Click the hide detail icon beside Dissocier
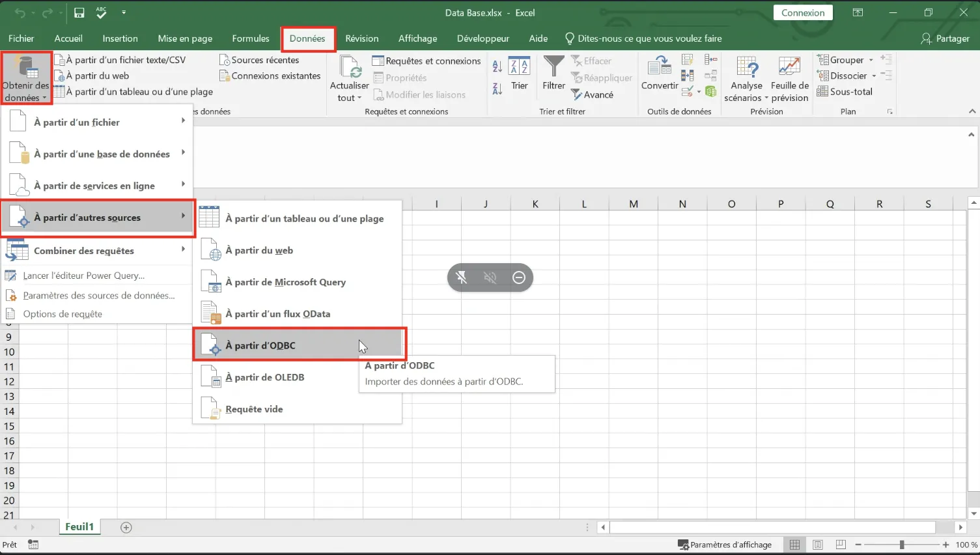The image size is (980, 555). click(x=886, y=76)
